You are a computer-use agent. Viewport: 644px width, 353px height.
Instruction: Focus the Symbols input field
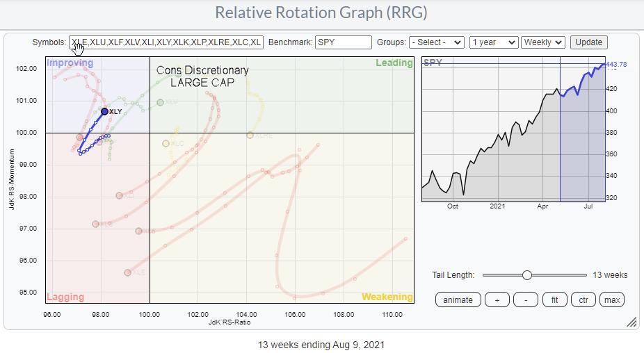click(166, 42)
